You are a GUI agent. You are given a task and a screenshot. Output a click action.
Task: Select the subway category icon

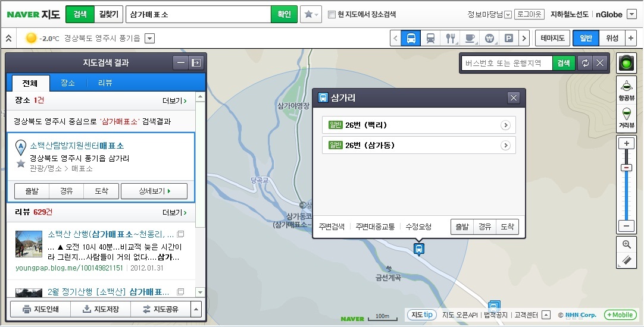pyautogui.click(x=430, y=39)
